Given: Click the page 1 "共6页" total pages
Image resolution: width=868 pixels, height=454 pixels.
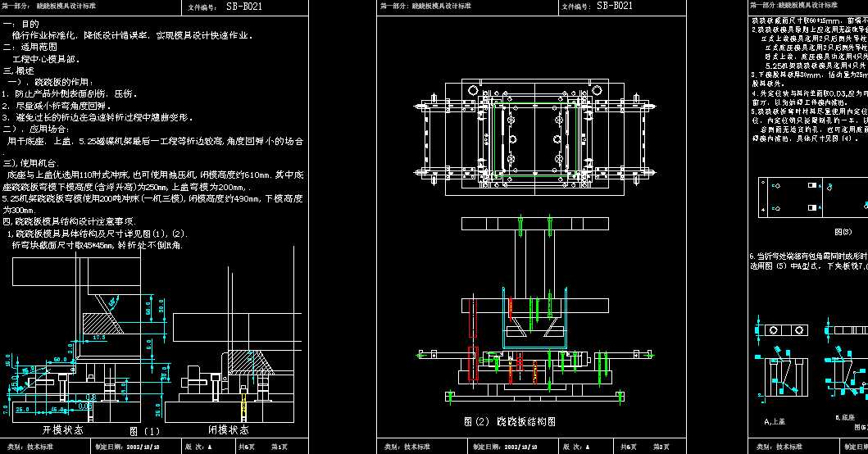Looking at the screenshot, I should (247, 447).
